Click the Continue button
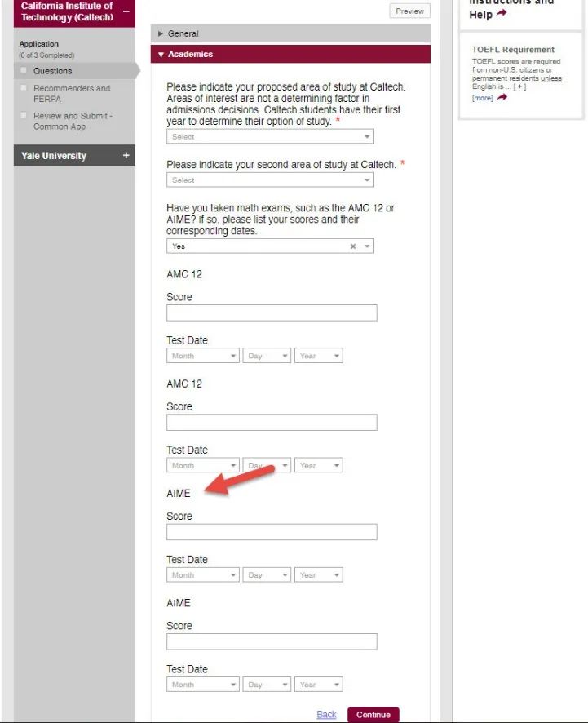This screenshot has height=723, width=588. (x=374, y=714)
